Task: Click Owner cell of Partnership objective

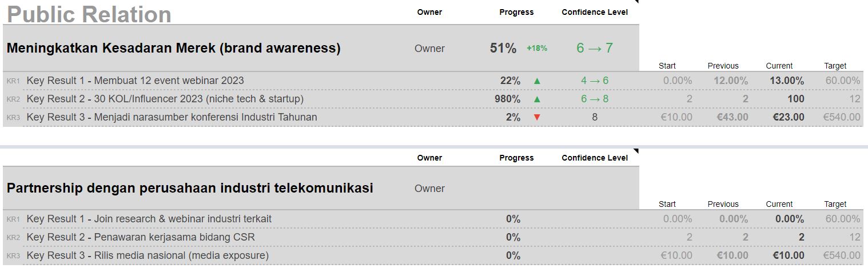Action: click(x=429, y=189)
